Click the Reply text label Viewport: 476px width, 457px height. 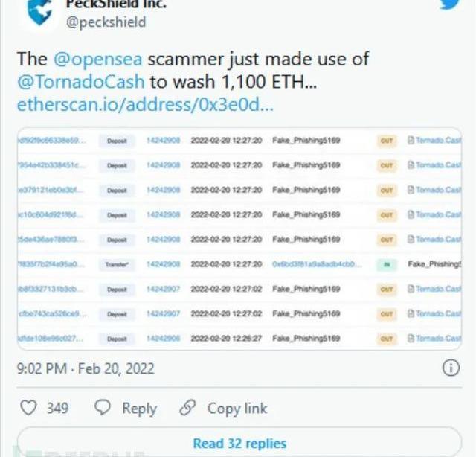[139, 408]
